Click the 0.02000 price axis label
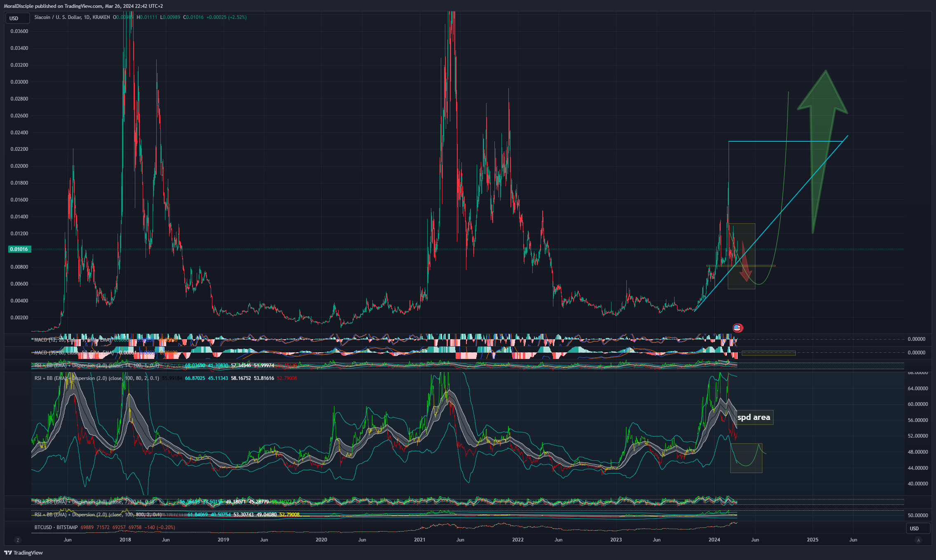This screenshot has height=560, width=936. coord(19,166)
